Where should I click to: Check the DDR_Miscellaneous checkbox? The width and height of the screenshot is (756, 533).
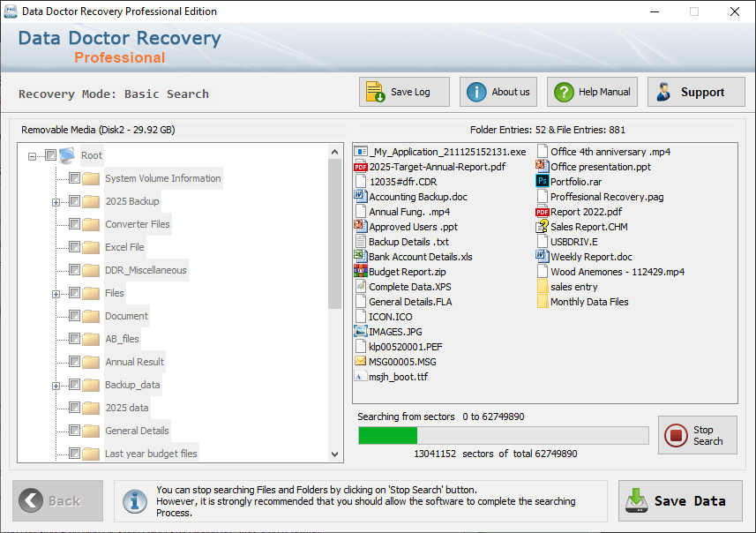(x=74, y=270)
